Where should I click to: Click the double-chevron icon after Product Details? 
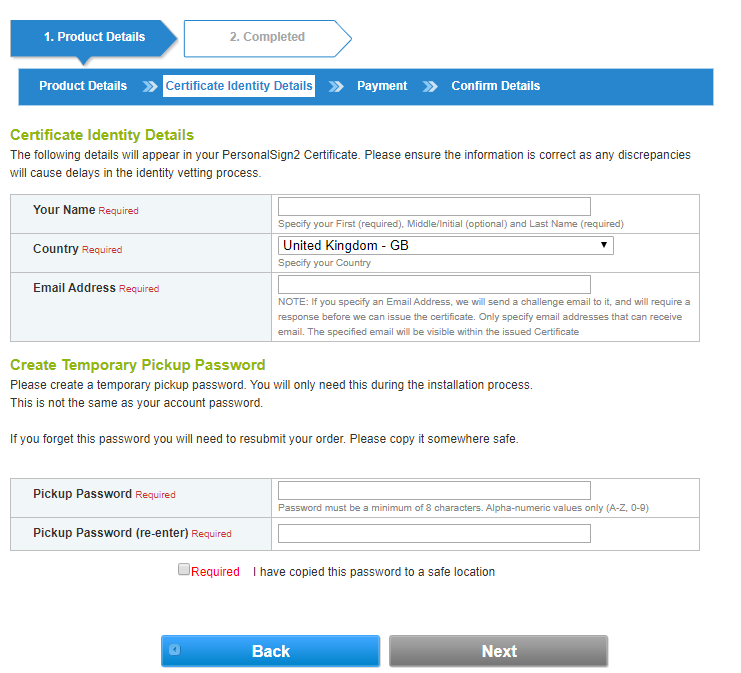[150, 86]
